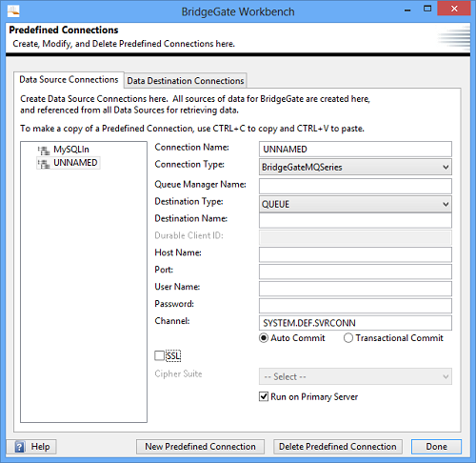
Task: Open the Destination Type QUEUE dropdown
Action: point(355,204)
